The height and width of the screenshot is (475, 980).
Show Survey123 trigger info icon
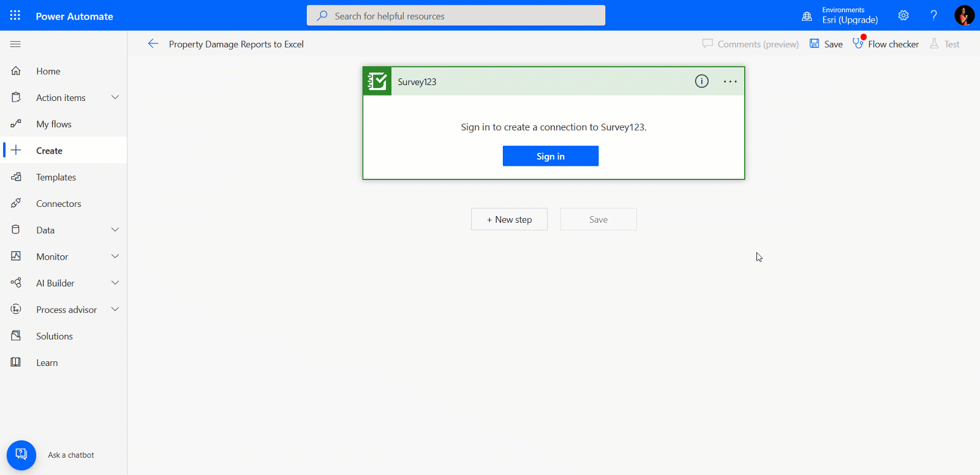coord(702,81)
